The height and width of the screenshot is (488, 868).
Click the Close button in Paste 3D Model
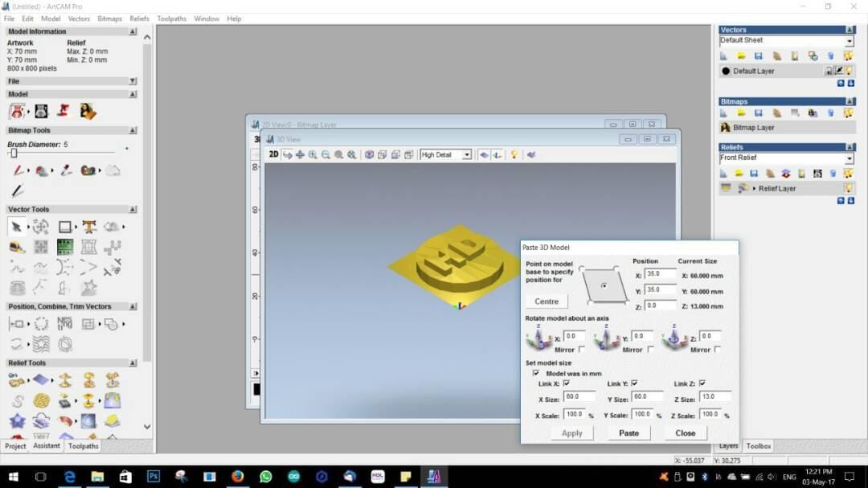(686, 433)
